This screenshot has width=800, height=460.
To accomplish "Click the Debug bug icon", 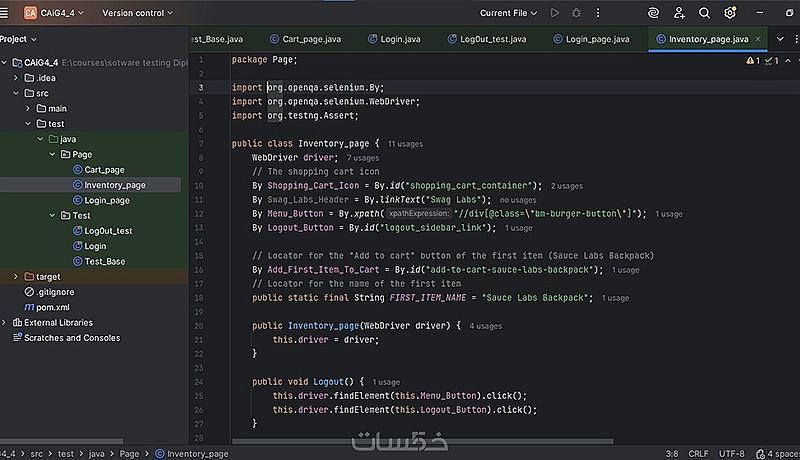I will coord(577,13).
